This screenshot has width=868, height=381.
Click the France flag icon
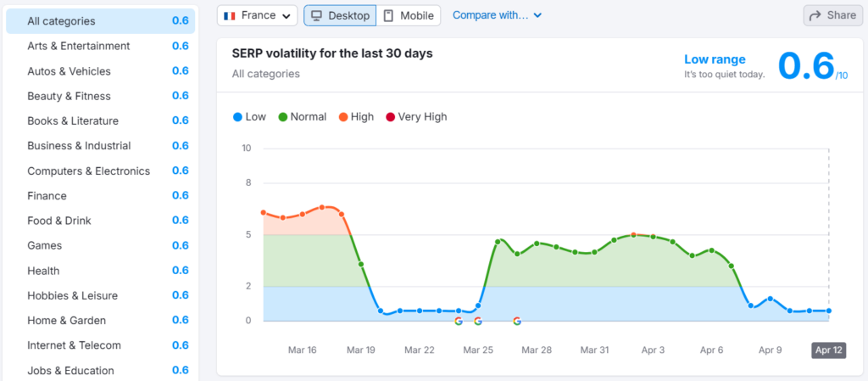pyautogui.click(x=230, y=15)
